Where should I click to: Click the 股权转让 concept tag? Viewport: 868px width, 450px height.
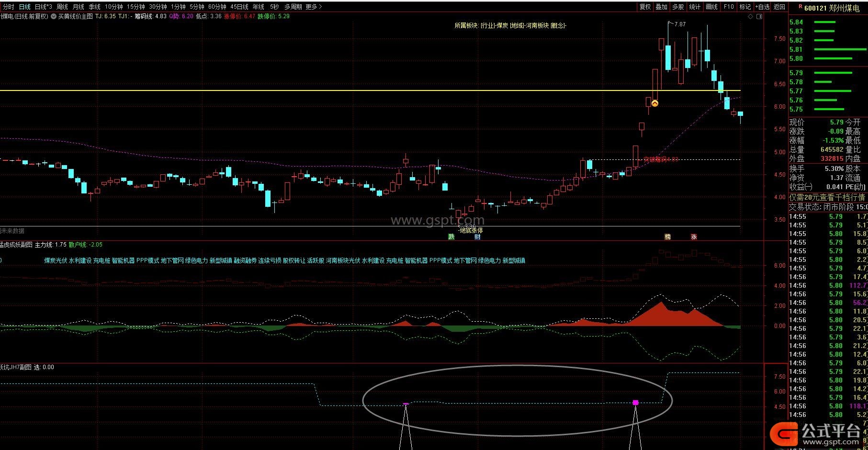pyautogui.click(x=294, y=260)
